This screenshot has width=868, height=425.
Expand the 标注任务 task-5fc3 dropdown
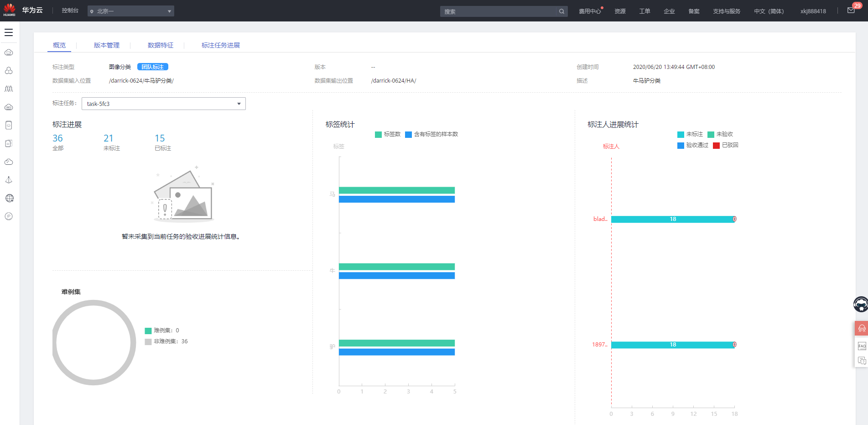pos(163,104)
